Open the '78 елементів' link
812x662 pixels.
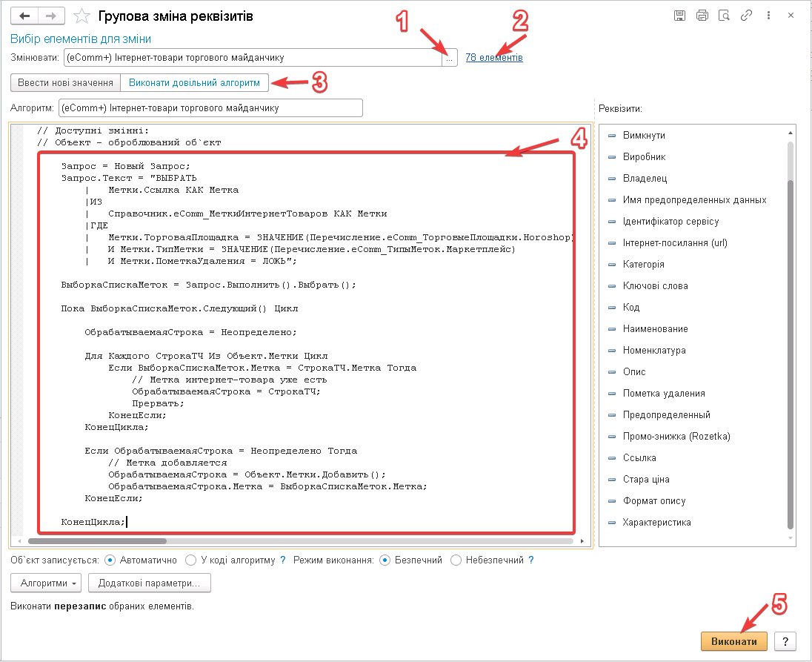[494, 58]
